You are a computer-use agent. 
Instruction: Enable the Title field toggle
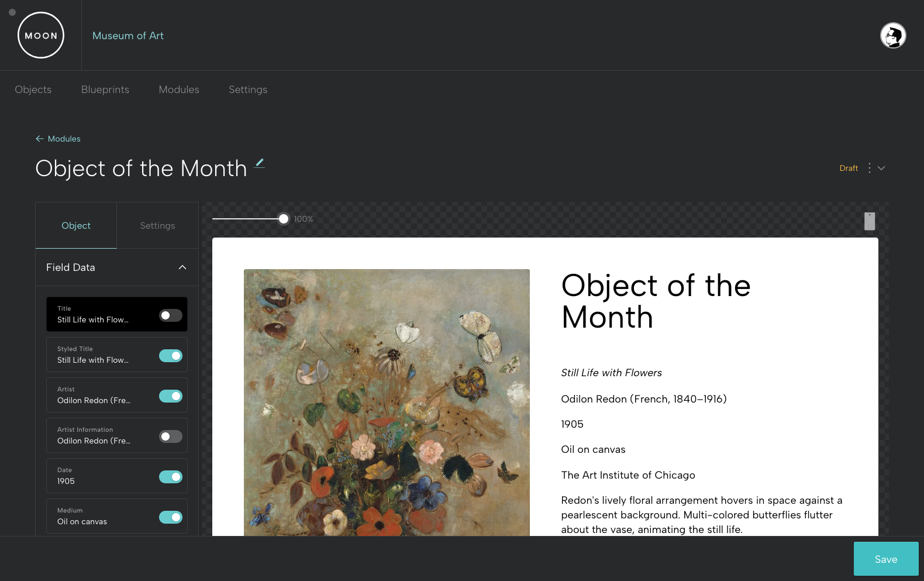171,315
